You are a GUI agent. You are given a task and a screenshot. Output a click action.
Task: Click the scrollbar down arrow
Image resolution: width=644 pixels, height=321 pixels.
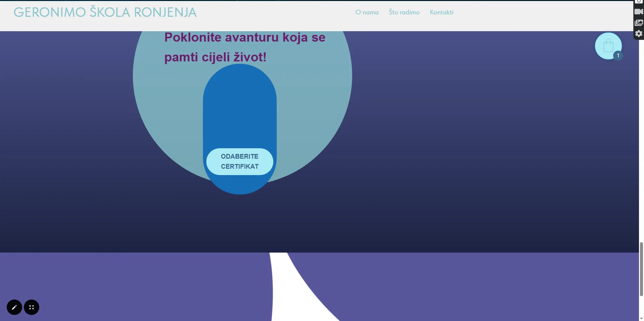641,318
